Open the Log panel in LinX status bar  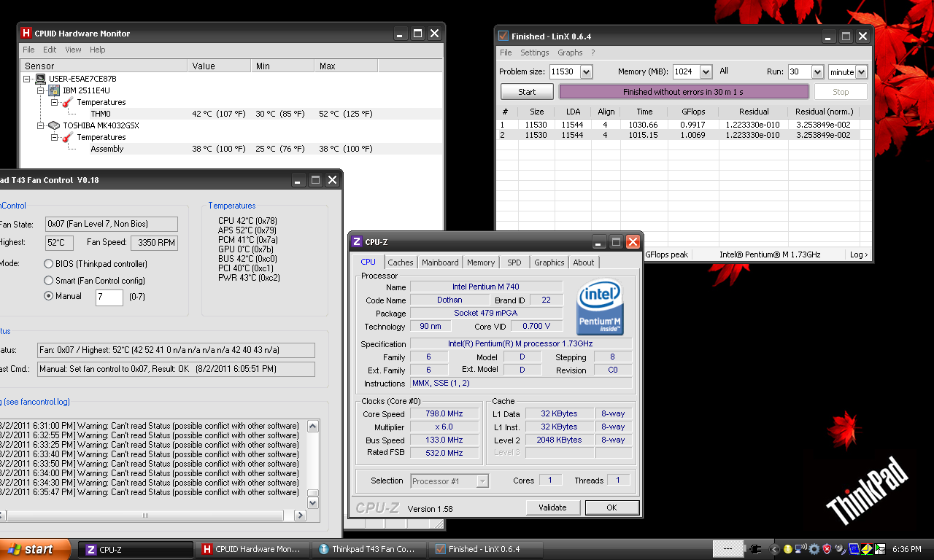click(859, 254)
